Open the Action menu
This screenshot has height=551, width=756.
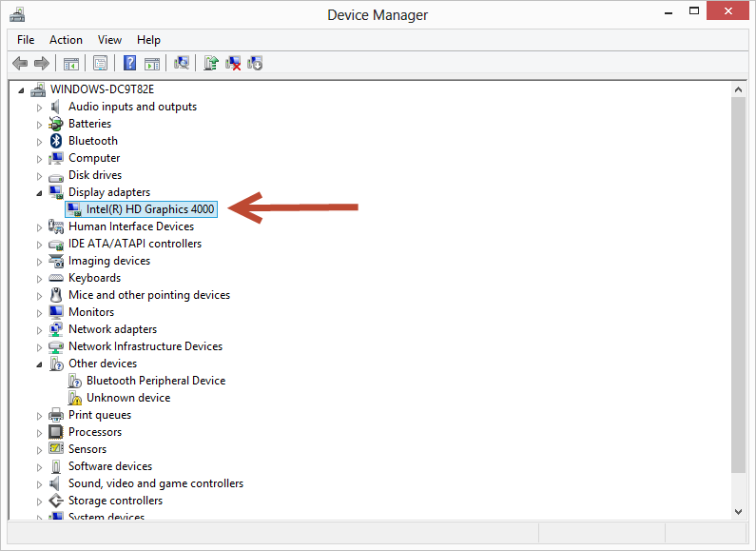[x=66, y=40]
